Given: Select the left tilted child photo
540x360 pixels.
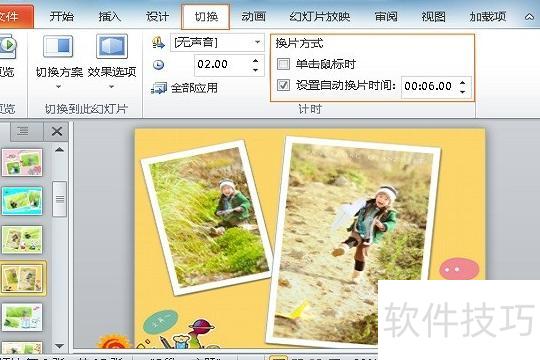Looking at the screenshot, I should [x=206, y=218].
